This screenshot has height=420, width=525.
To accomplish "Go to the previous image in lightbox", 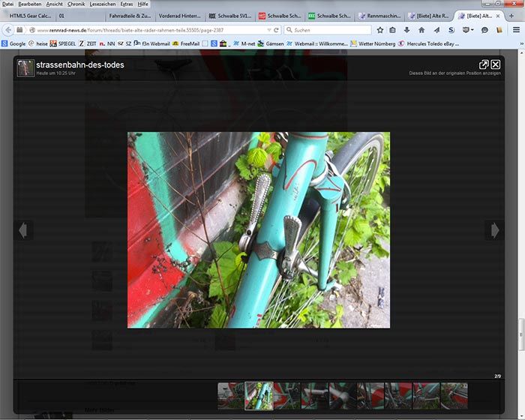I will click(23, 230).
